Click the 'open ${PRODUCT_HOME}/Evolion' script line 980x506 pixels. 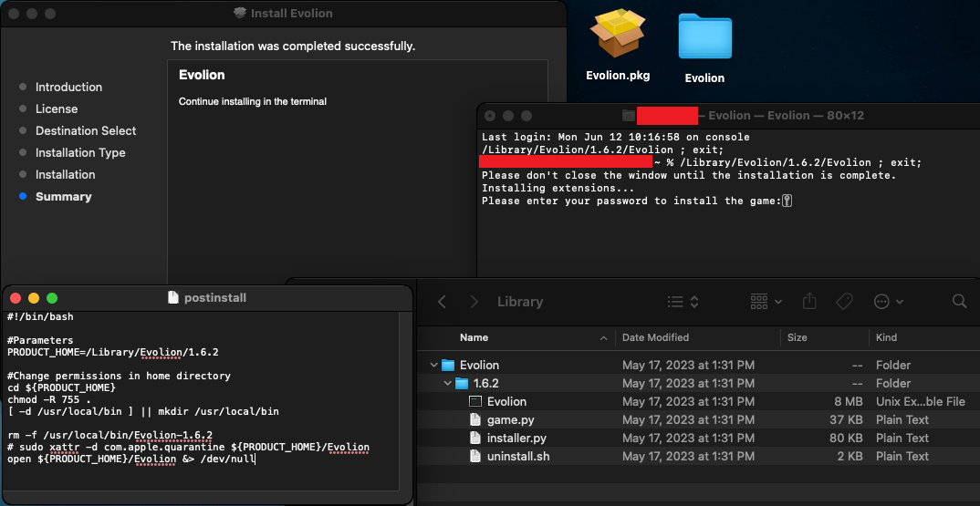pos(131,460)
